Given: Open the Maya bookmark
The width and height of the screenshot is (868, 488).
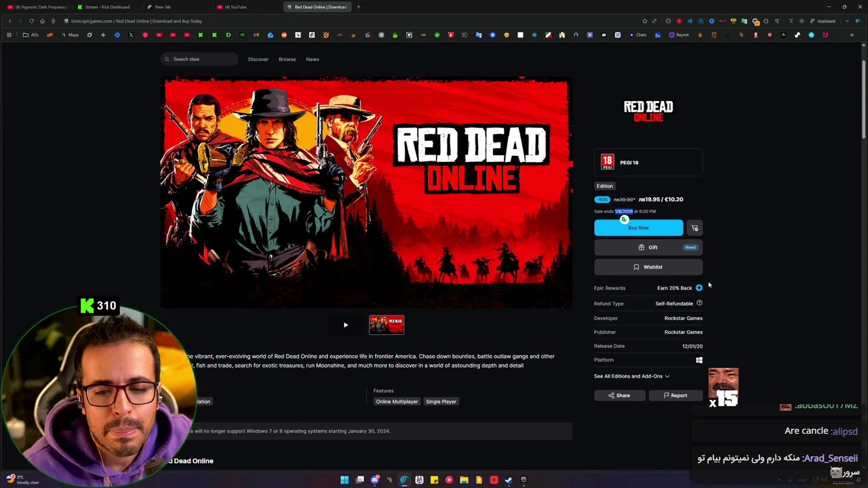Looking at the screenshot, I should [x=70, y=35].
